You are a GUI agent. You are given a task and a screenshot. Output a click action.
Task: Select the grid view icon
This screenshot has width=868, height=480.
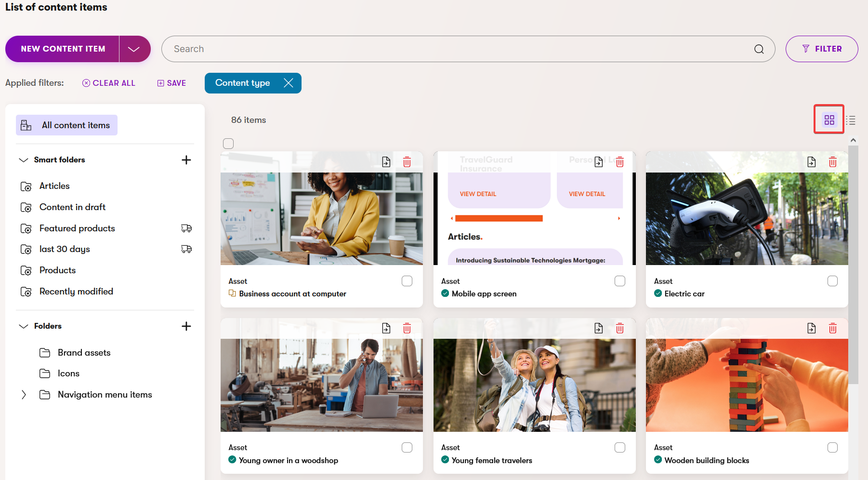[829, 120]
